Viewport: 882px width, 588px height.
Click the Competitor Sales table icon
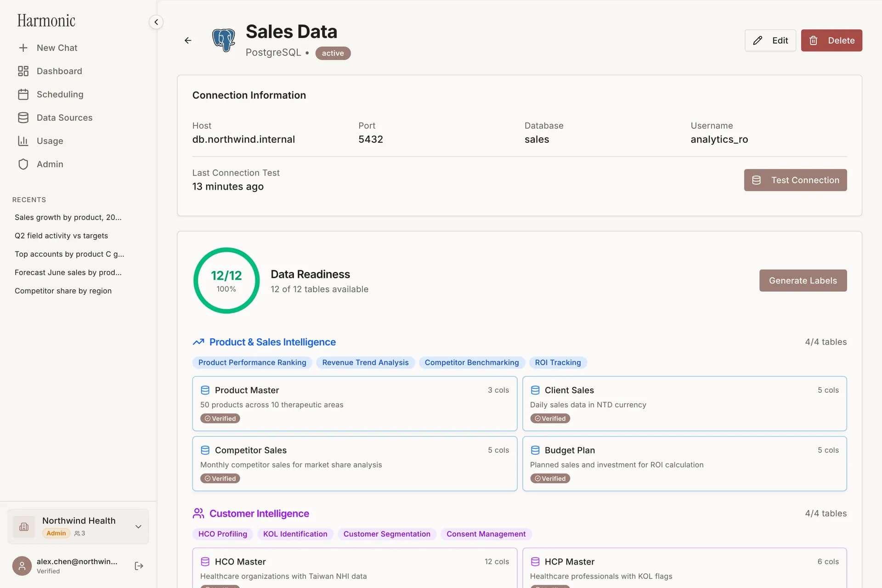pyautogui.click(x=205, y=450)
